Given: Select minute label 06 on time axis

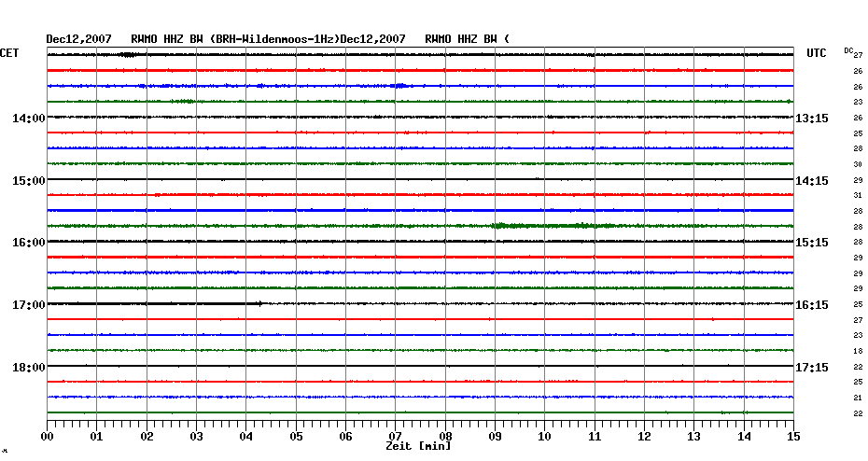Looking at the screenshot, I should tap(346, 437).
